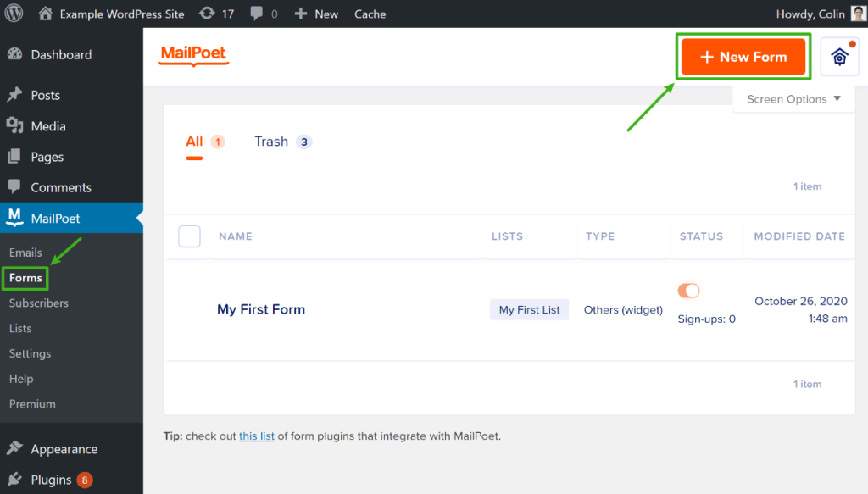Image resolution: width=868 pixels, height=494 pixels.
Task: Click the updates refresh icon
Action: [207, 14]
